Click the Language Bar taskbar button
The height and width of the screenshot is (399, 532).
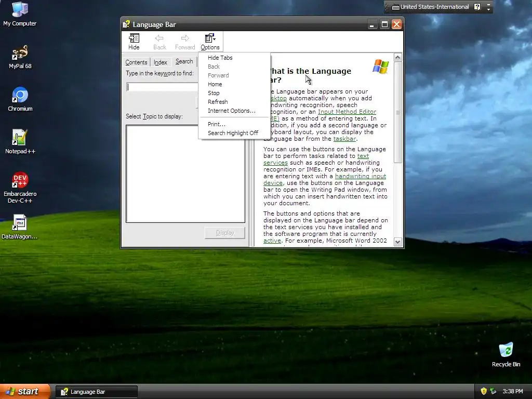(97, 392)
